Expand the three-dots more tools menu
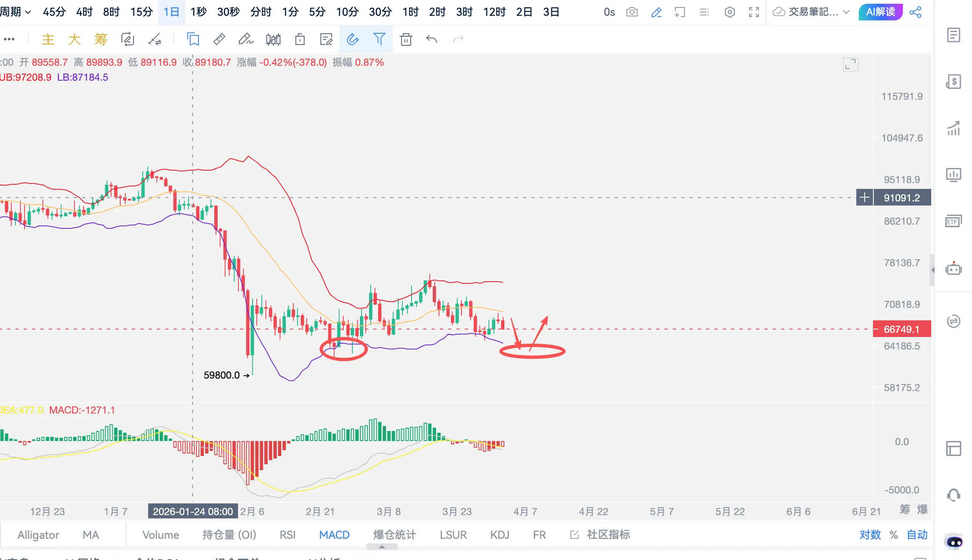The height and width of the screenshot is (560, 972). (x=9, y=39)
